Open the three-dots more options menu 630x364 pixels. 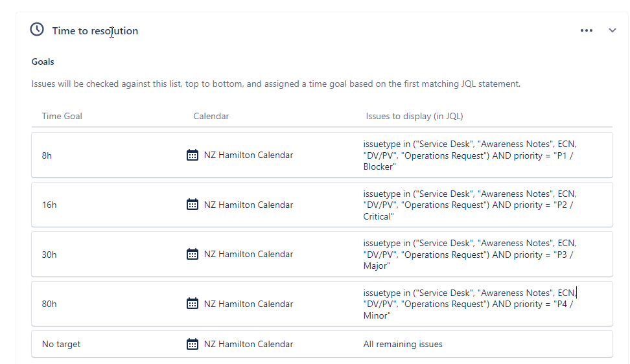click(586, 30)
